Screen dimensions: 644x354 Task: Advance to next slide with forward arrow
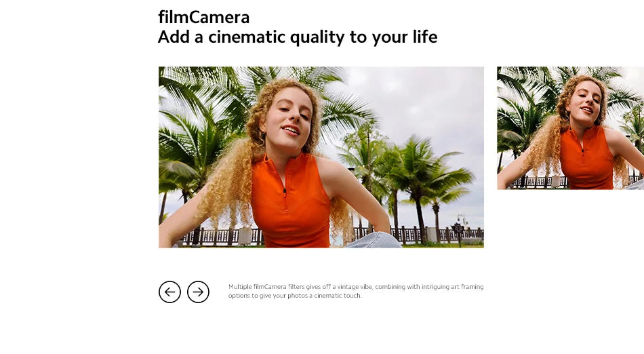pos(199,292)
